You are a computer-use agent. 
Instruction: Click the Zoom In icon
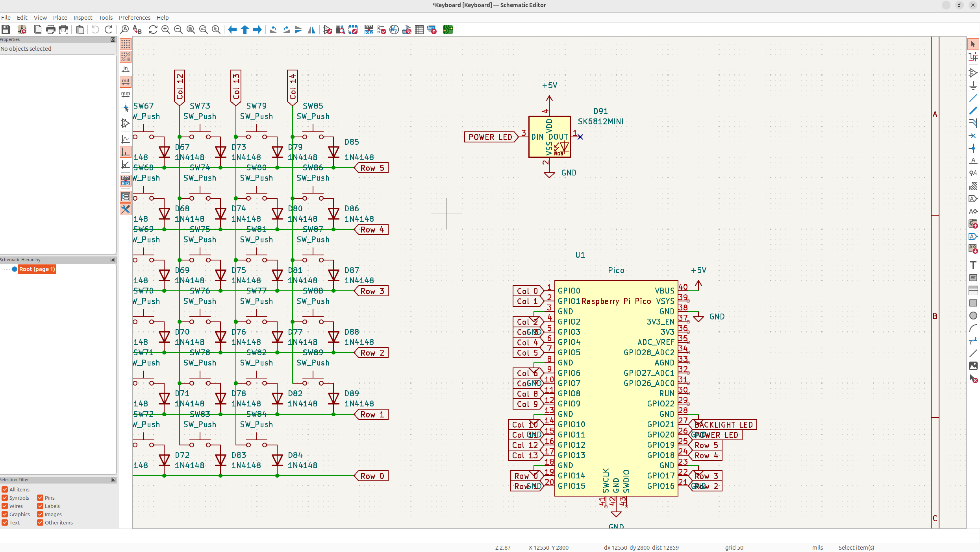coord(166,30)
